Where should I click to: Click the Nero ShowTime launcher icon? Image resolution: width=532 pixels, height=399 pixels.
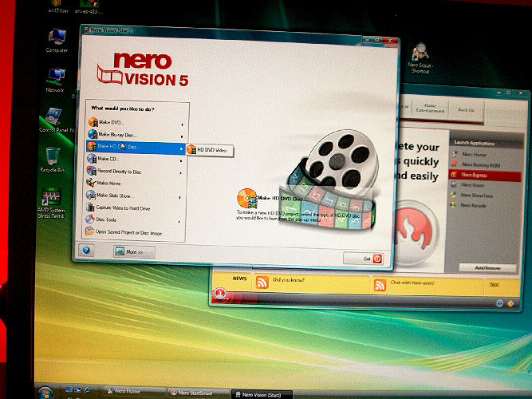pos(453,195)
